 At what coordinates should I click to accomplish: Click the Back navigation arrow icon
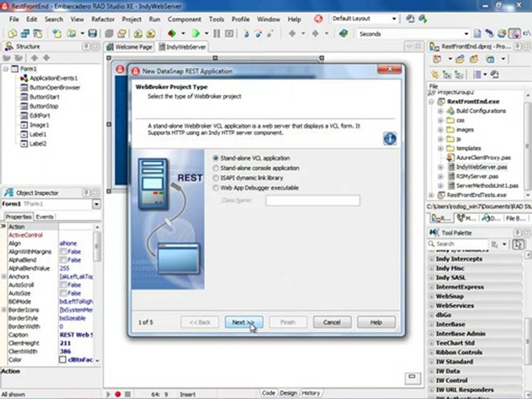tap(292, 33)
